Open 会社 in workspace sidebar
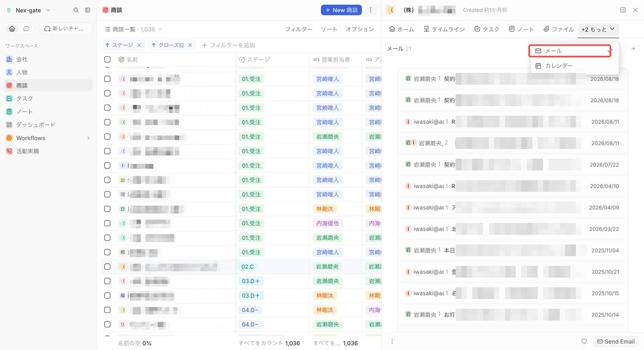Image resolution: width=644 pixels, height=350 pixels. point(48,59)
